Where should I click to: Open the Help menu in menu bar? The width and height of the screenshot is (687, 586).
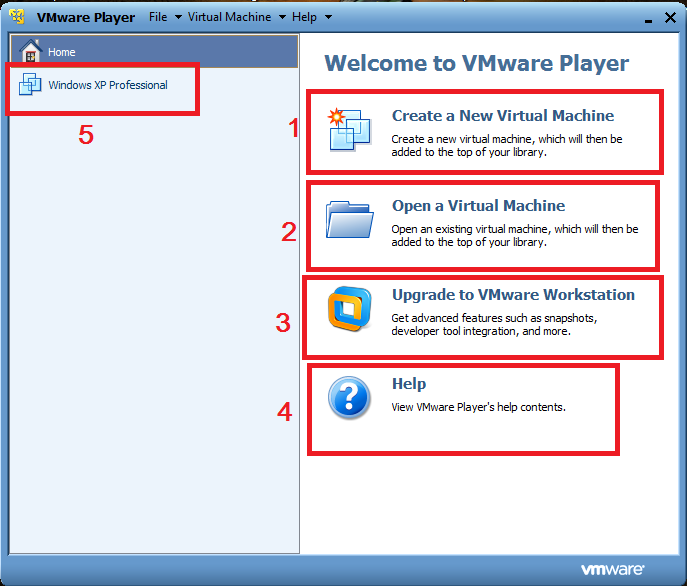(304, 17)
